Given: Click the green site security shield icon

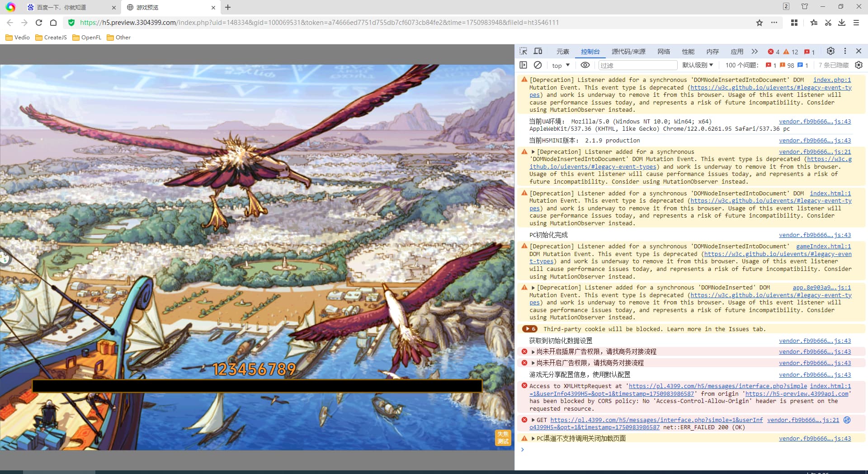Looking at the screenshot, I should [x=71, y=23].
